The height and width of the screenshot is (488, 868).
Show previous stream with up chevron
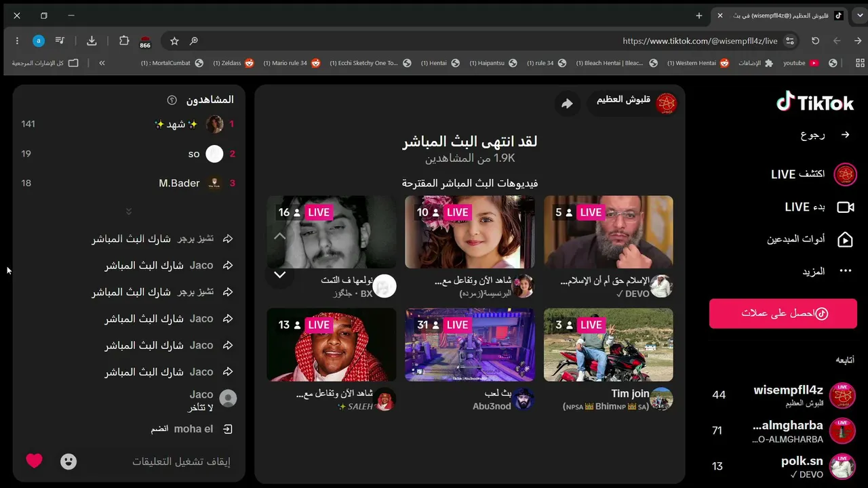pos(279,237)
